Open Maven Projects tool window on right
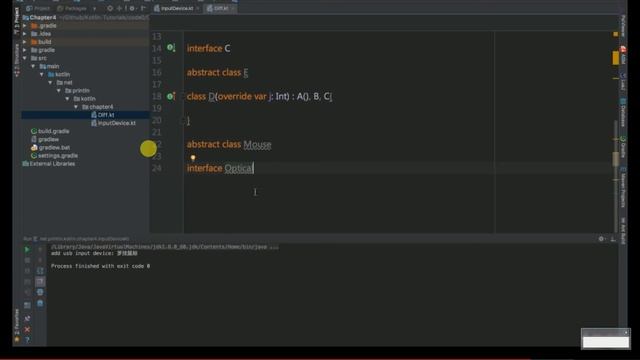 click(623, 187)
